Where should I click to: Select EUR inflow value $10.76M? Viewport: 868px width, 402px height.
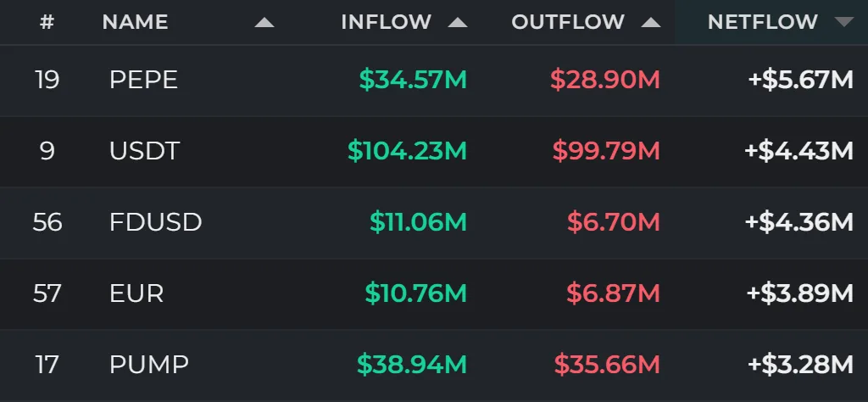click(x=415, y=293)
